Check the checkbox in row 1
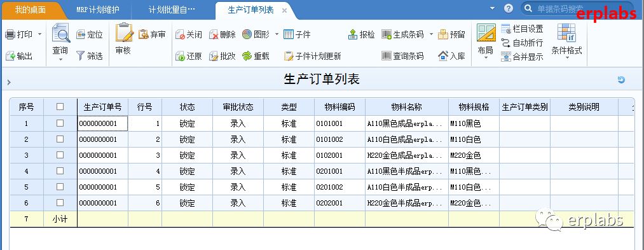Image resolution: width=644 pixels, height=250 pixels. pos(60,123)
